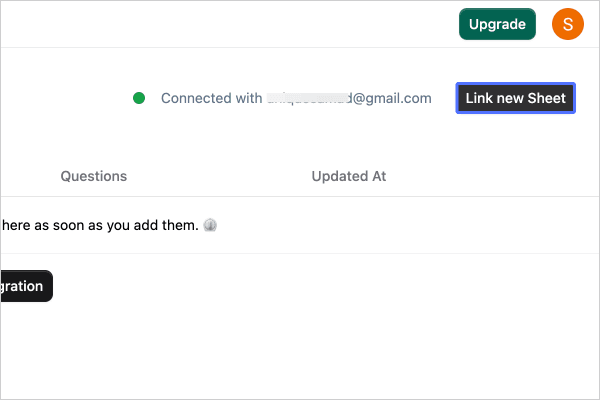Viewport: 600px width, 400px height.
Task: Click the 'Connected with' status text
Action: (212, 98)
